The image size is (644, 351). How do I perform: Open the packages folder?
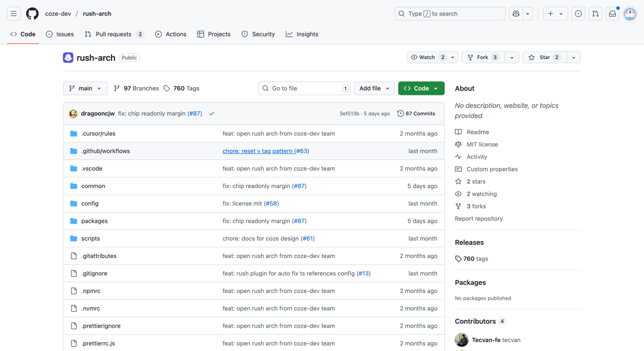[x=94, y=221]
